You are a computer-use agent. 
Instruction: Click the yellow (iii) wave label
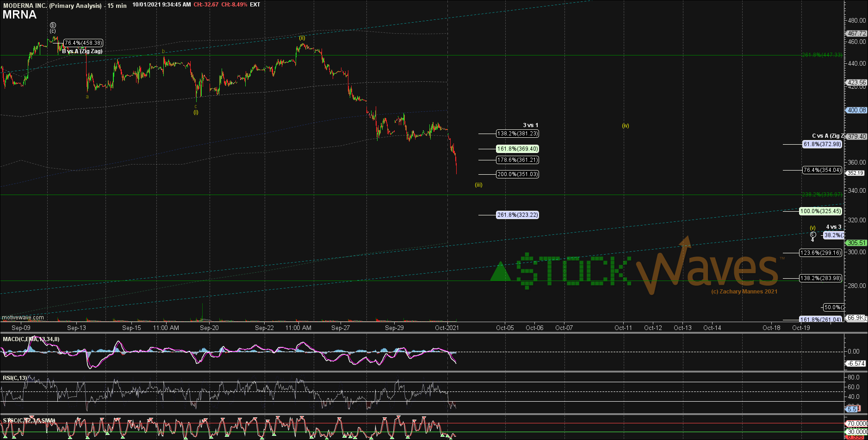click(x=478, y=185)
